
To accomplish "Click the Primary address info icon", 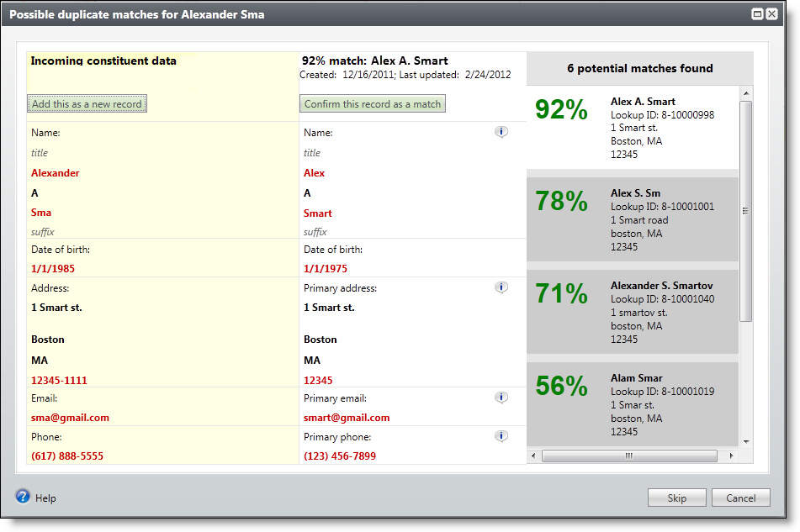I will pos(501,287).
